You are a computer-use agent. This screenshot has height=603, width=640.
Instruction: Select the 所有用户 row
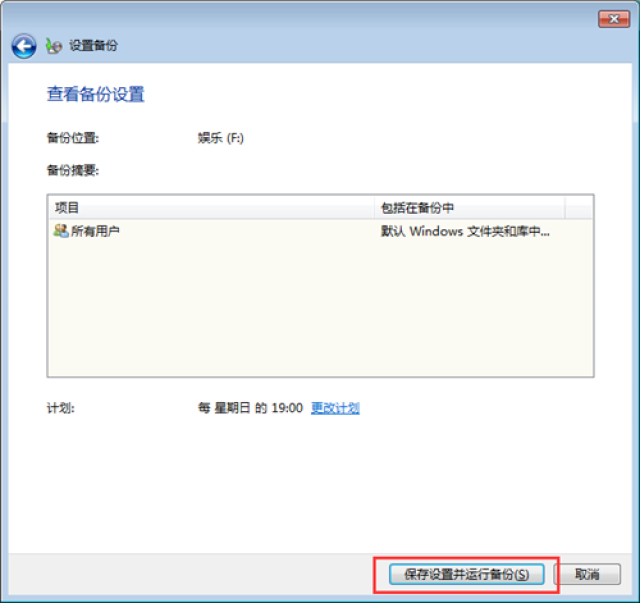[320, 231]
